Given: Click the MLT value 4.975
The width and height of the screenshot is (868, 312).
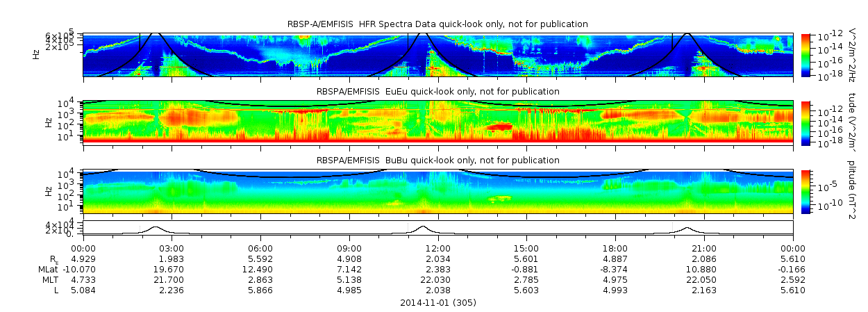Looking at the screenshot, I should 615,280.
